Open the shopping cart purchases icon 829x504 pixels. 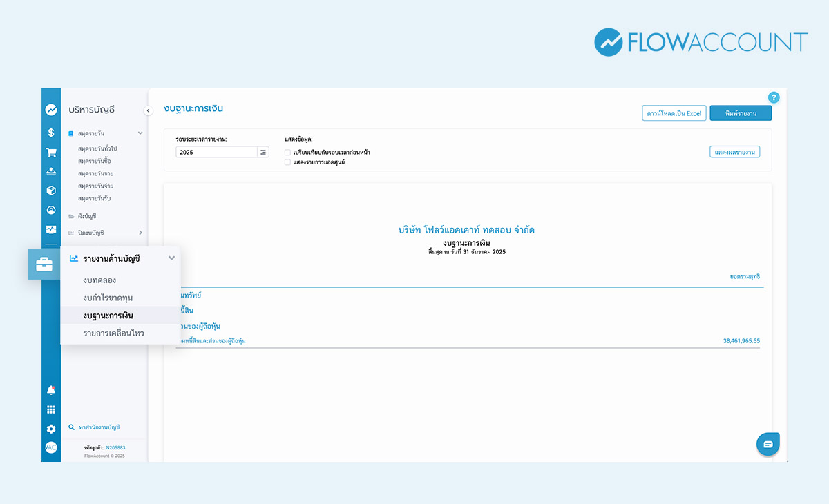click(x=51, y=153)
